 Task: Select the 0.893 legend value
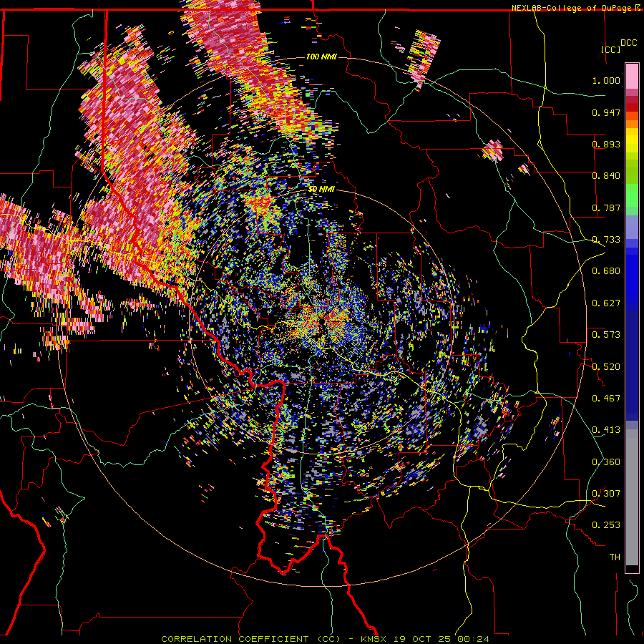pyautogui.click(x=606, y=144)
